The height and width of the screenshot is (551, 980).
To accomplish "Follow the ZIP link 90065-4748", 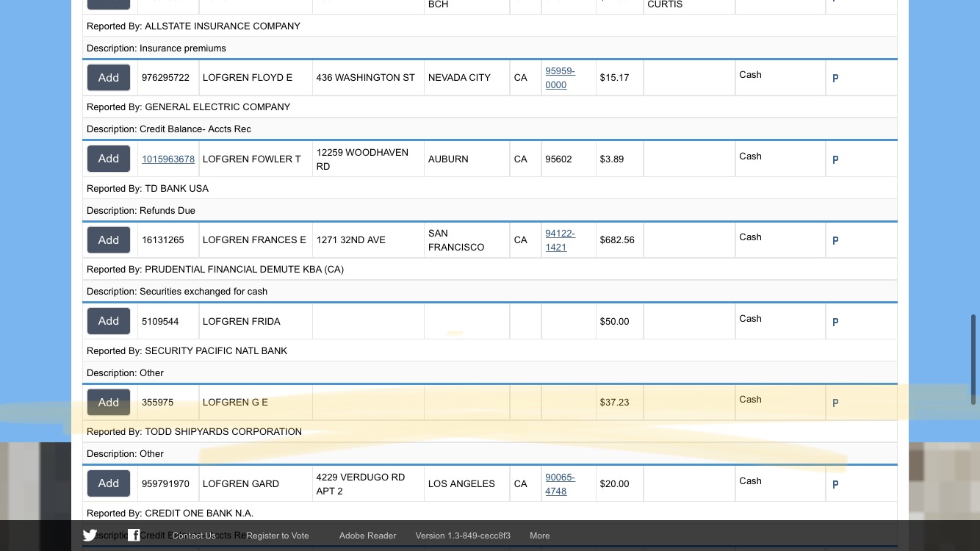I will pos(560,484).
